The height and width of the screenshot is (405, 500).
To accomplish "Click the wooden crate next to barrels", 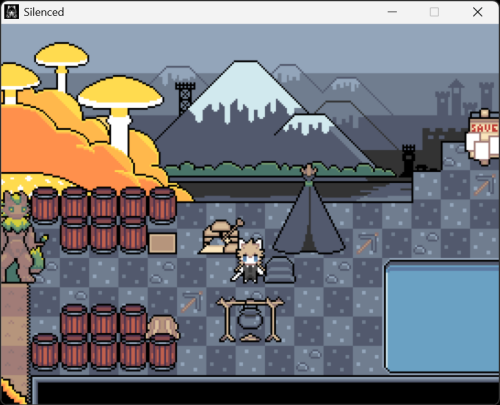I will (162, 243).
